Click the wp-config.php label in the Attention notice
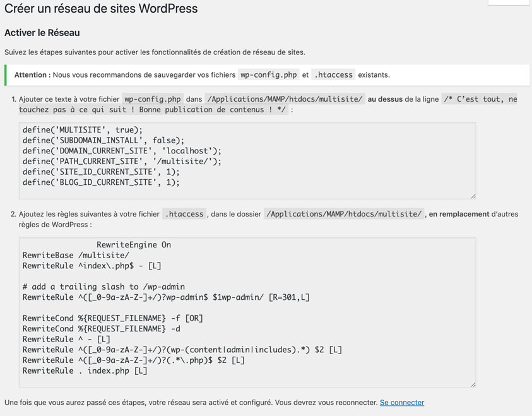Screen dimensions: 532x416 tap(269, 74)
